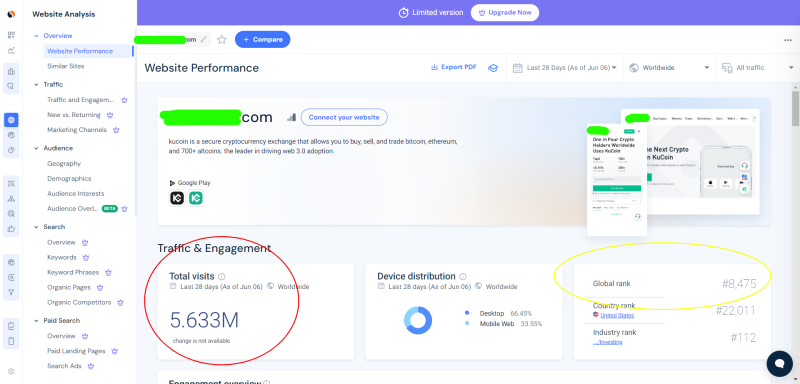Click the device distribution donut chart
The width and height of the screenshot is (800, 384).
tap(418, 320)
